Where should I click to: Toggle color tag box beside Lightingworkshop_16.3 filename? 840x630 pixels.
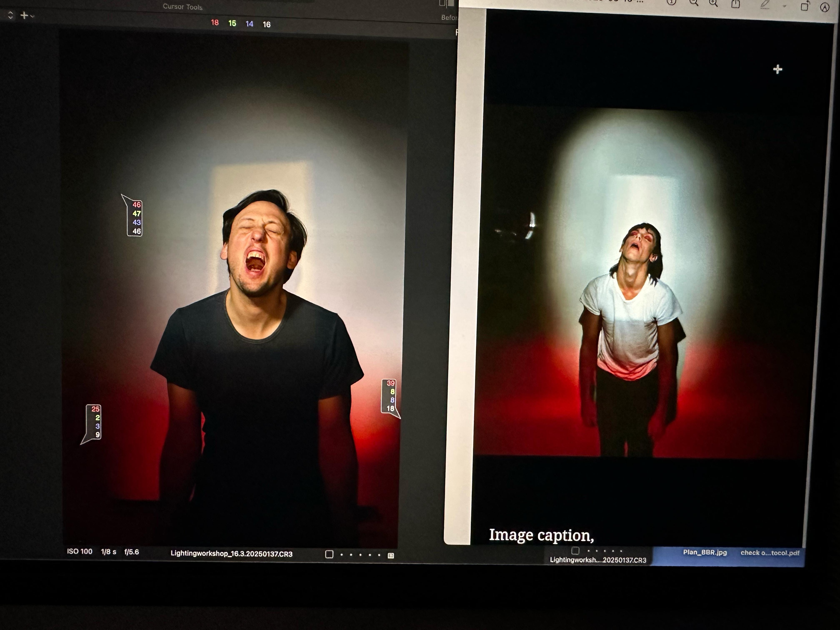329,554
